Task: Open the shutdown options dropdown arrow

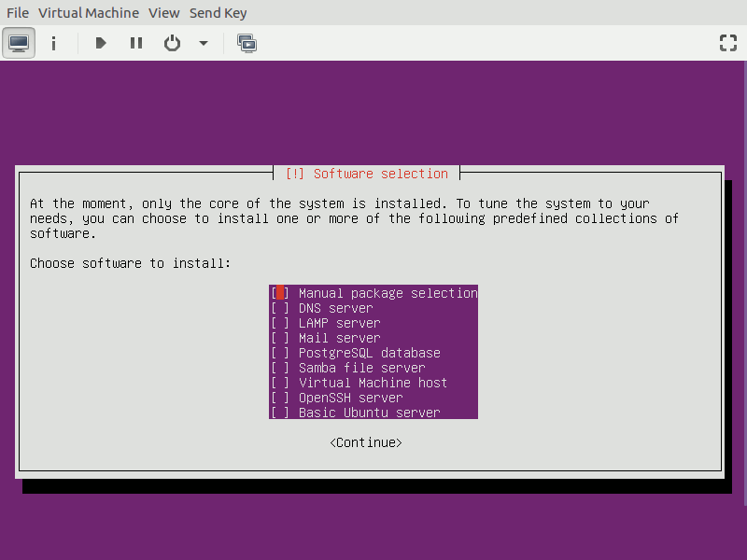Action: click(203, 43)
